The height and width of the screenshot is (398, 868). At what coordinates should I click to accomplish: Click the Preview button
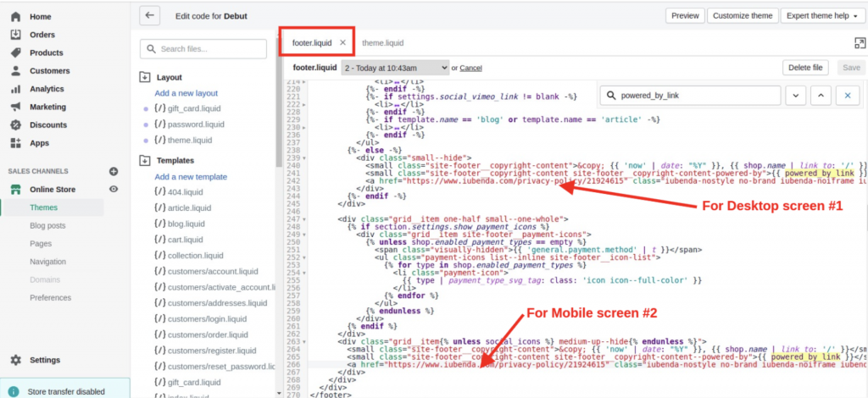tap(685, 15)
